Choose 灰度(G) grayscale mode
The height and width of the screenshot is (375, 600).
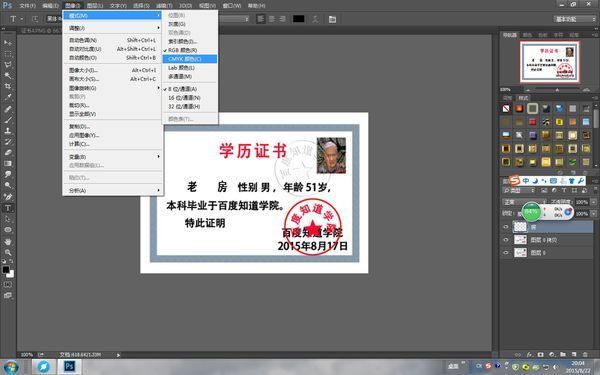[x=190, y=24]
